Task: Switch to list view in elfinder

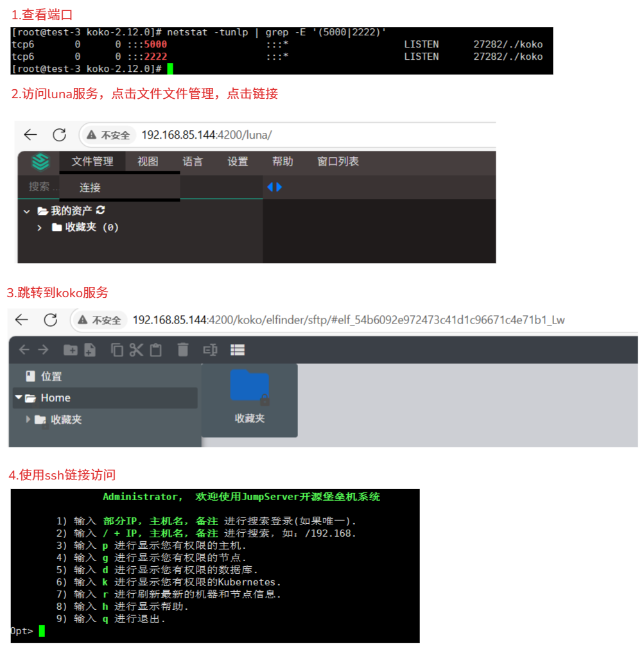Action: [238, 350]
